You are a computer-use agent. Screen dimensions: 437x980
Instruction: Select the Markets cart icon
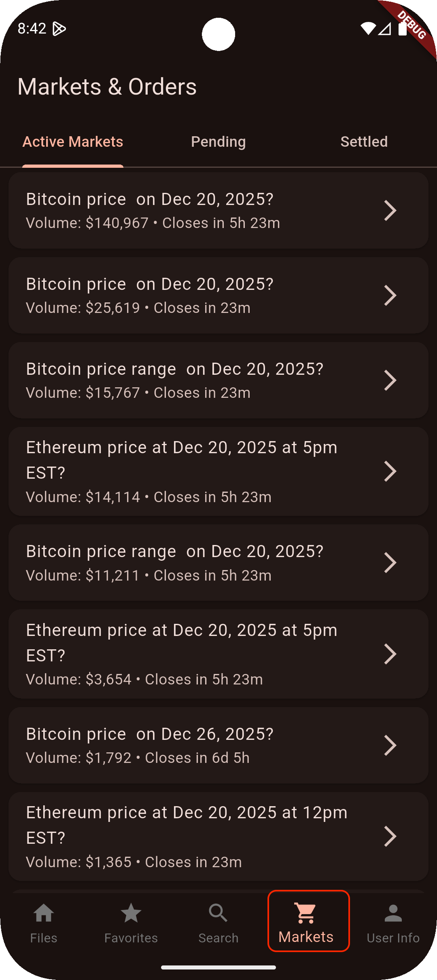pos(306,914)
